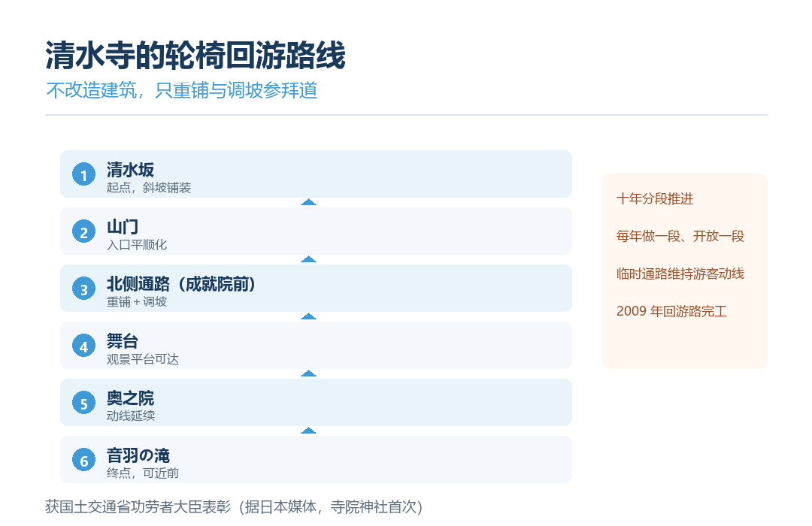Click the step heading 音羽の滝

click(x=138, y=455)
